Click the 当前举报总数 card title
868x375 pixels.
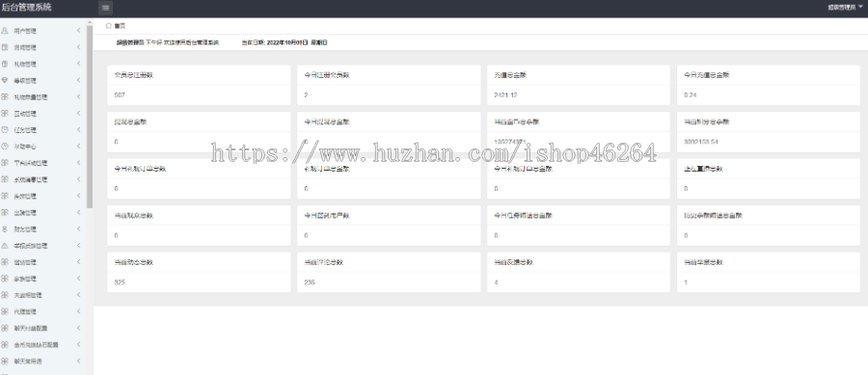tap(703, 263)
